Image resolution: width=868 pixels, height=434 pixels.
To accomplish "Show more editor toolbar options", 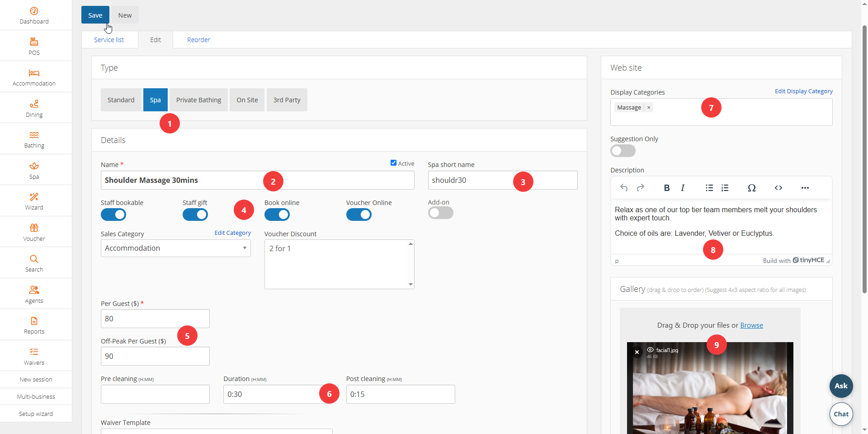I will [x=805, y=188].
